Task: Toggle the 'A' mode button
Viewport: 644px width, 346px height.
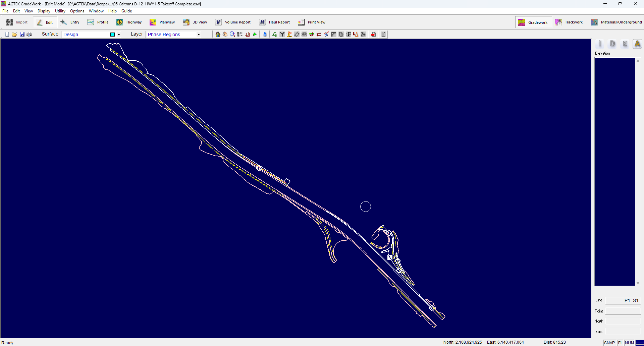Action: click(x=637, y=44)
